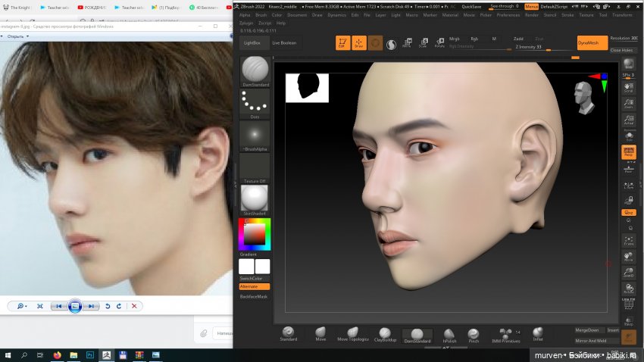Open the Открыть dropdown in photo viewer
Image resolution: width=644 pixels, height=362 pixels.
(x=17, y=36)
